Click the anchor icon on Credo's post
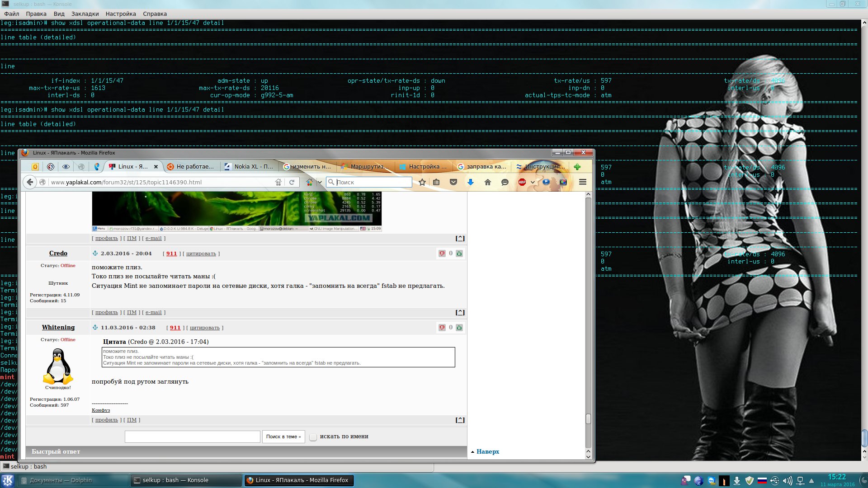This screenshot has width=868, height=488. point(95,253)
